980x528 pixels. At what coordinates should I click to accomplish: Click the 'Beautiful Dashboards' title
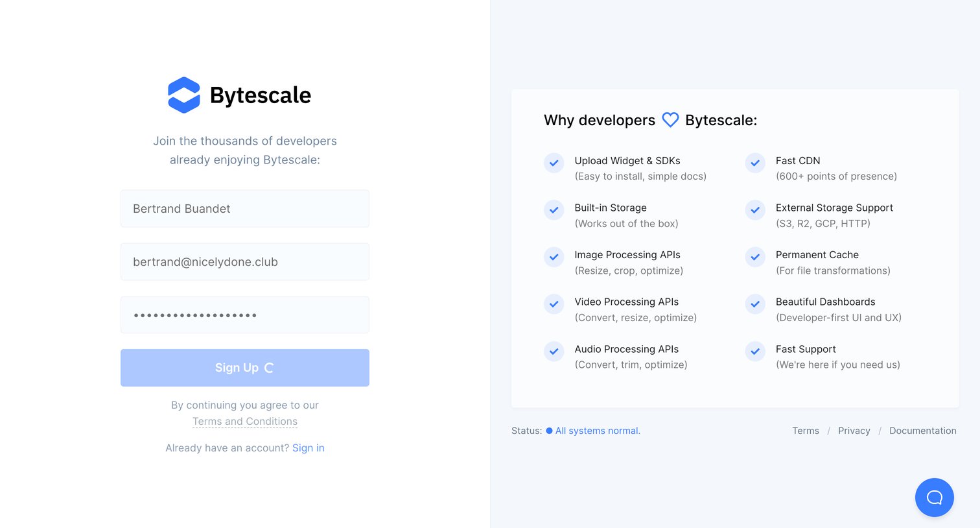pyautogui.click(x=825, y=302)
